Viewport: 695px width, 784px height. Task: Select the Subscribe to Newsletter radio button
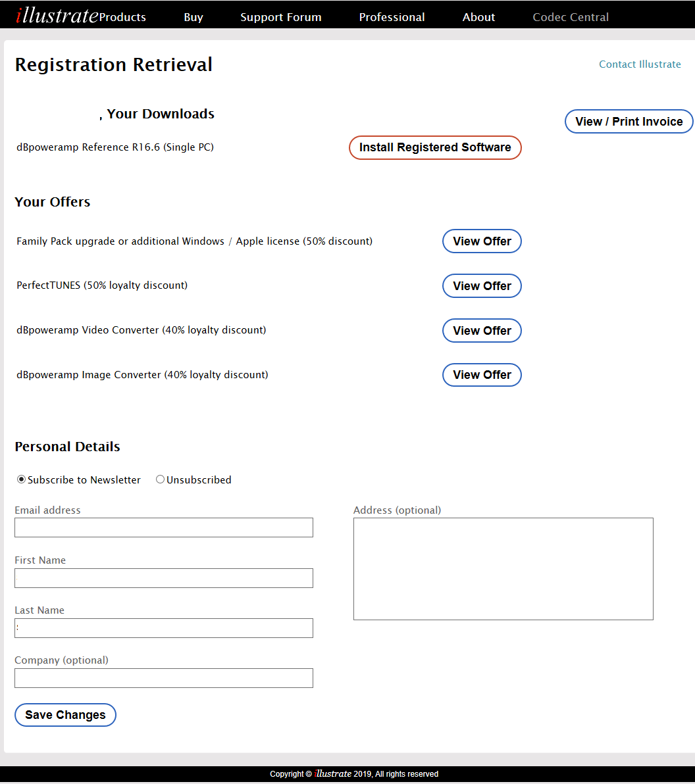click(x=22, y=479)
